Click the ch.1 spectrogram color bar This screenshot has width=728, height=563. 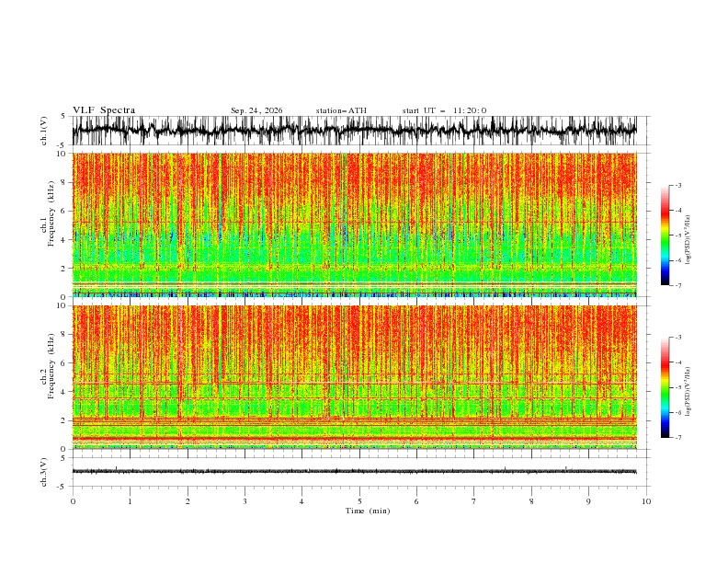pos(665,236)
